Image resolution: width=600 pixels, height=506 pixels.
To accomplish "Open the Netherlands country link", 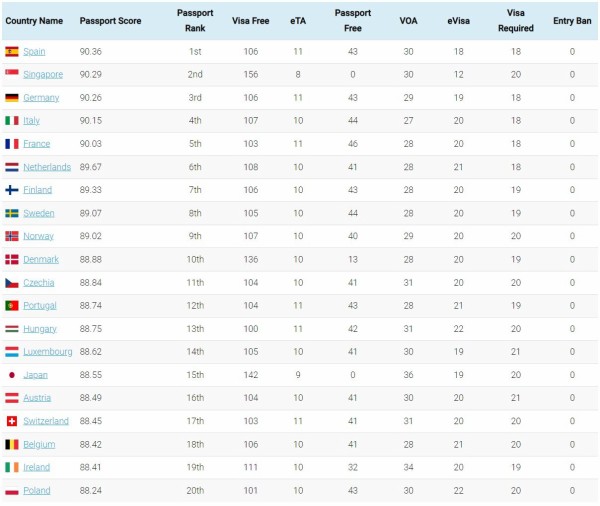I will (47, 167).
